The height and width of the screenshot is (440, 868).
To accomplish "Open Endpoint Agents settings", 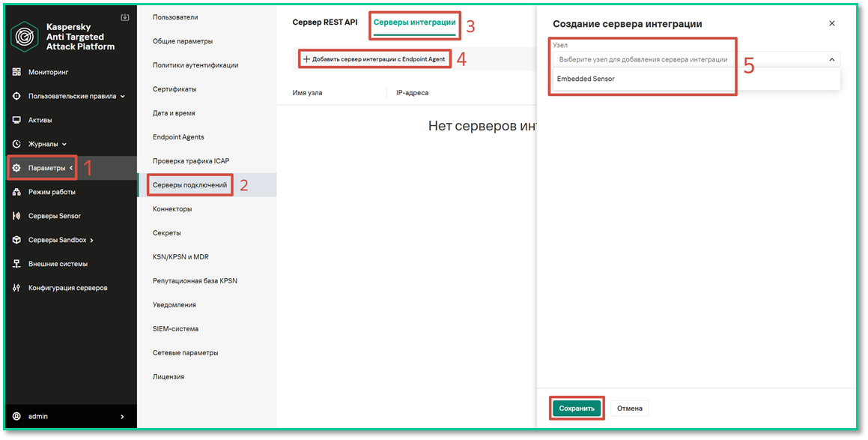I will point(178,137).
